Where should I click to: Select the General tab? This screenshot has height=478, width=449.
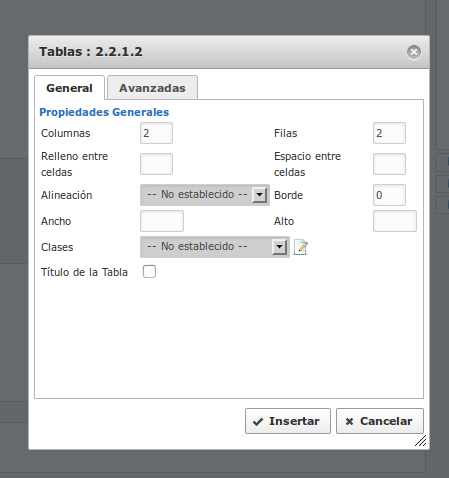tap(69, 88)
